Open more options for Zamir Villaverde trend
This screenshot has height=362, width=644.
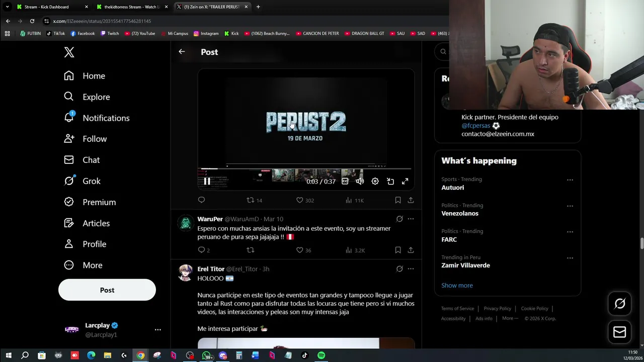coord(570,258)
